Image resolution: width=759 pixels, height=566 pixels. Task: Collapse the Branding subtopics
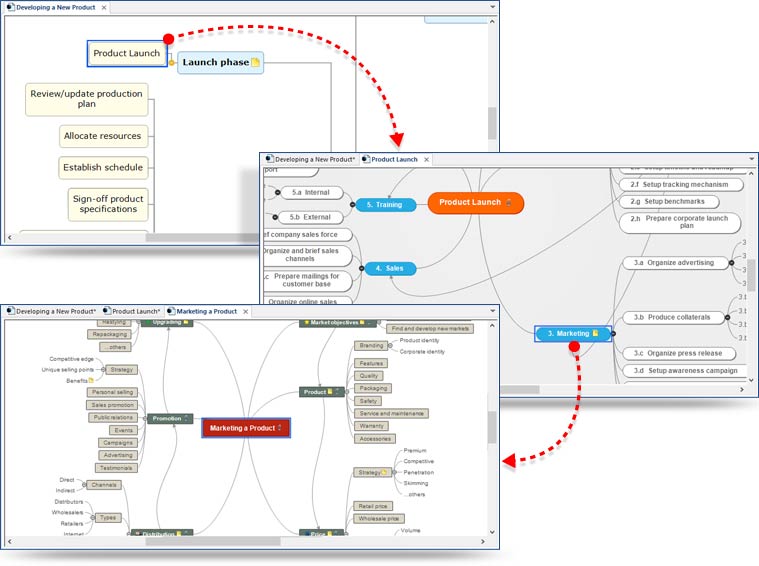coord(390,346)
